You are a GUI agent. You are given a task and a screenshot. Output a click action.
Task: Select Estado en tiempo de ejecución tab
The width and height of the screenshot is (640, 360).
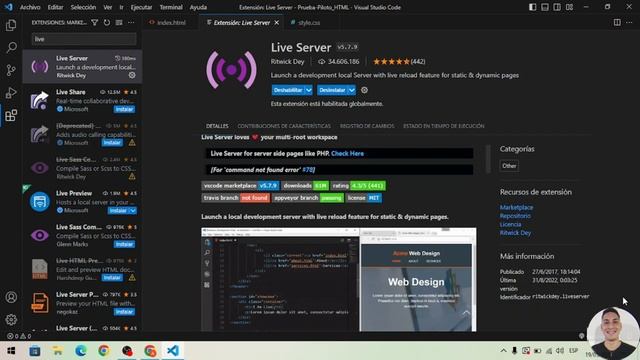444,126
